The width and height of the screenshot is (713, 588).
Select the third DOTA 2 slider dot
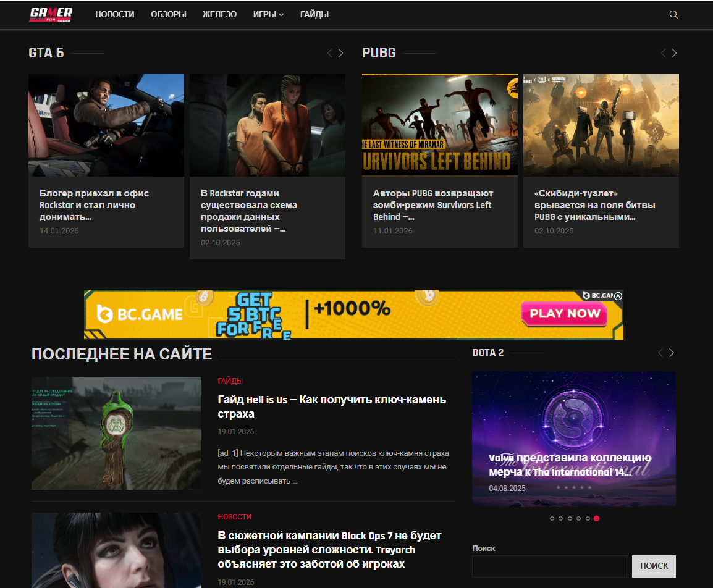570,518
